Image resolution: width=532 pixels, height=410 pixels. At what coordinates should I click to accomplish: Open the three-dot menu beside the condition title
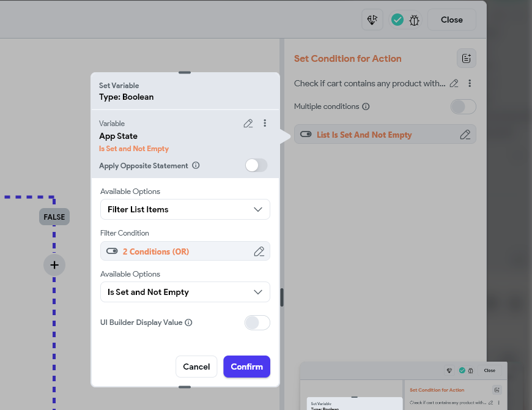tap(470, 83)
